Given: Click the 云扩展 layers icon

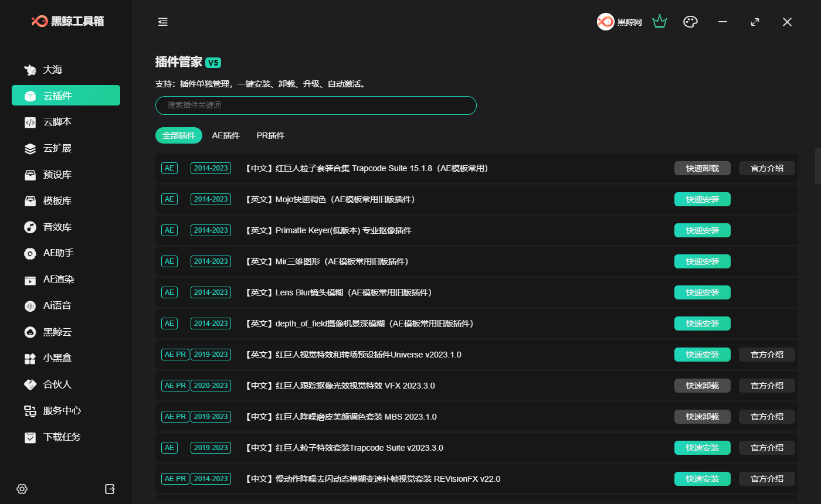Looking at the screenshot, I should [x=30, y=148].
